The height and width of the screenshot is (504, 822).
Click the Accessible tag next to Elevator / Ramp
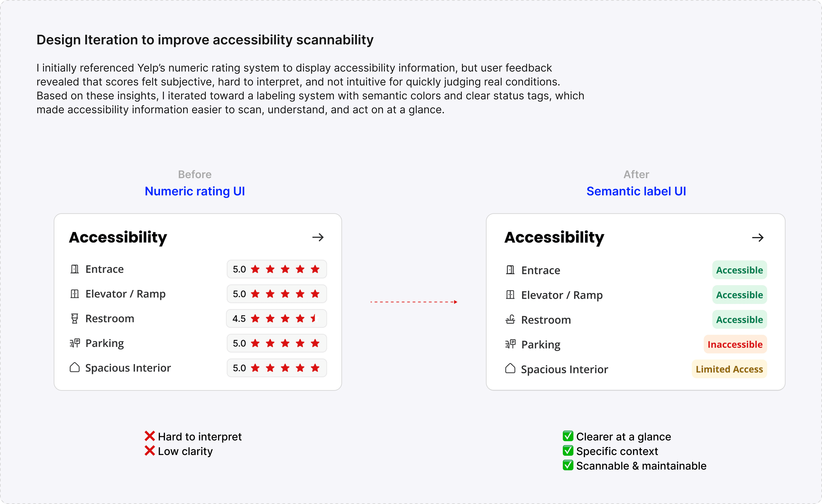[740, 295]
